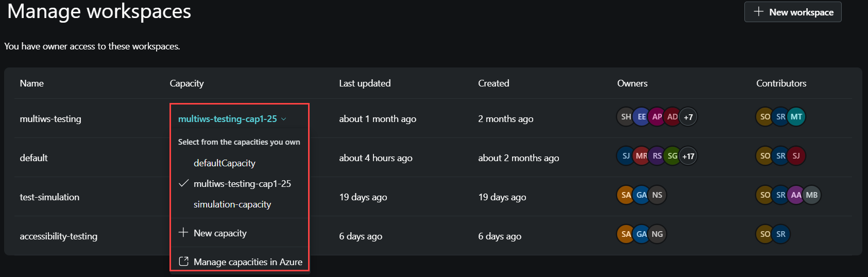Click the MT contributor avatar in multiws-testing row
The width and height of the screenshot is (868, 277).
796,117
